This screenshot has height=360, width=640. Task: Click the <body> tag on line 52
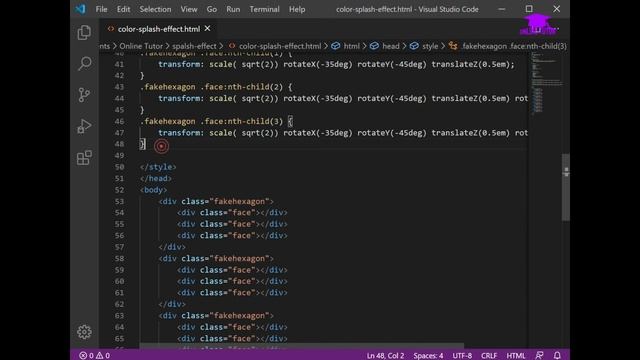(x=153, y=190)
